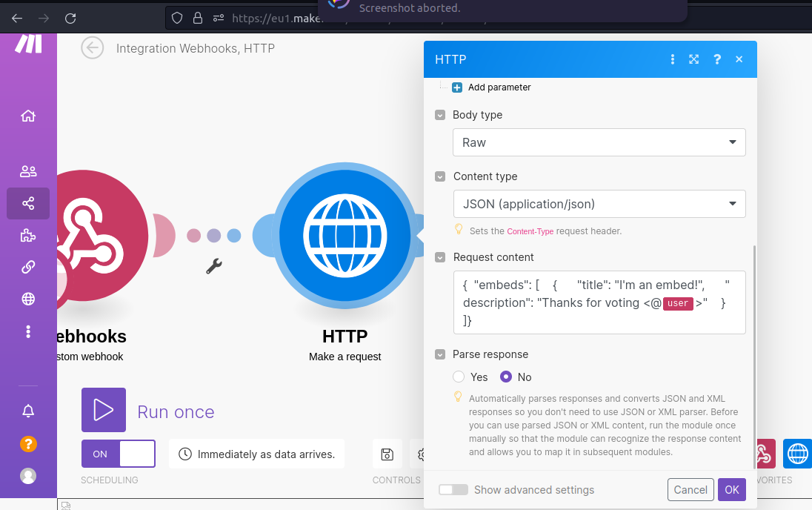The height and width of the screenshot is (510, 812).
Task: Toggle the scheduling ON switch
Action: (118, 454)
